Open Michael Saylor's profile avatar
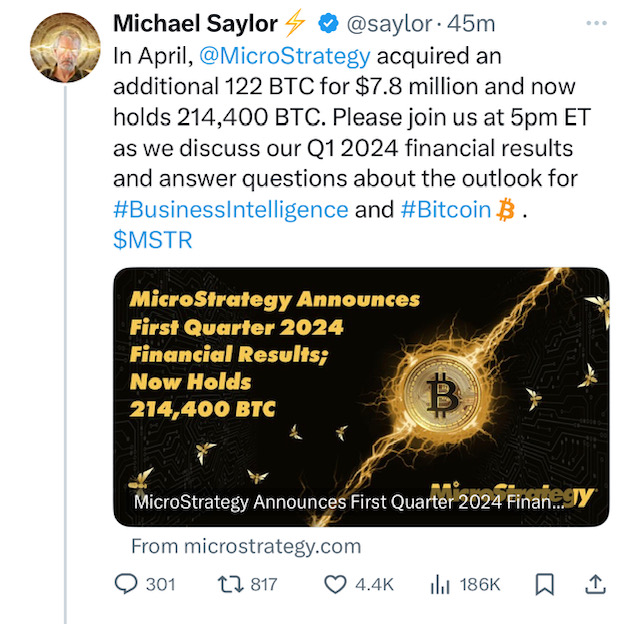This screenshot has height=624, width=640. point(65,50)
